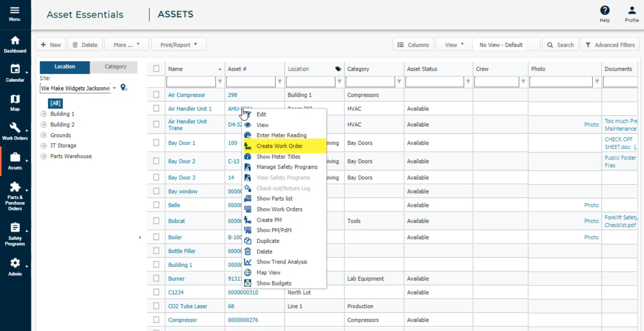Viewport: 644px width, 331px height.
Task: Click the Name column filter field
Action: pyautogui.click(x=191, y=82)
